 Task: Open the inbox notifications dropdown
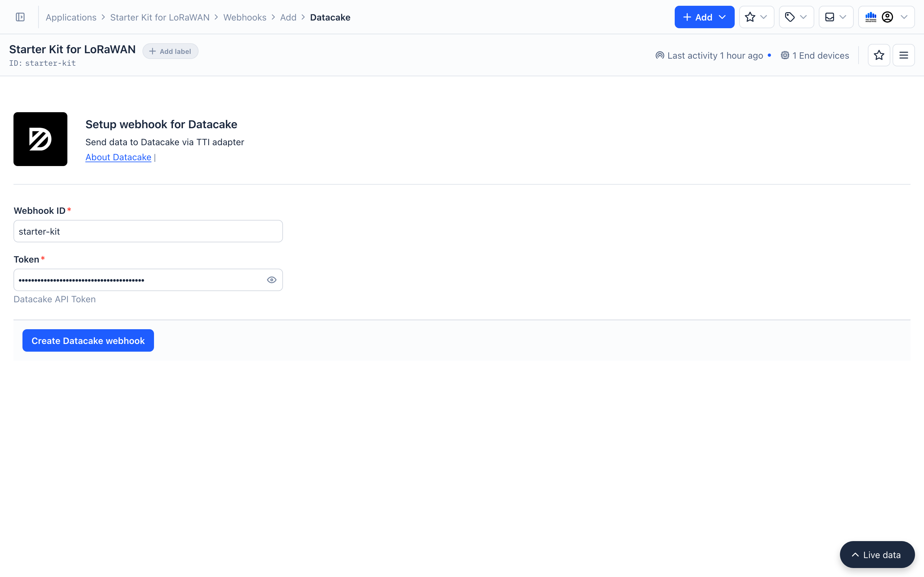click(x=835, y=17)
